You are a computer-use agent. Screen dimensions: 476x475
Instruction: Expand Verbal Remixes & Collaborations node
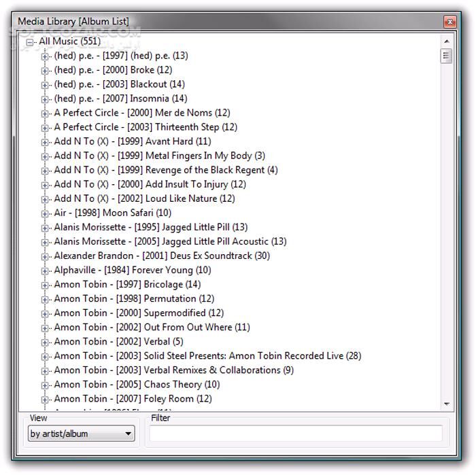[45, 371]
